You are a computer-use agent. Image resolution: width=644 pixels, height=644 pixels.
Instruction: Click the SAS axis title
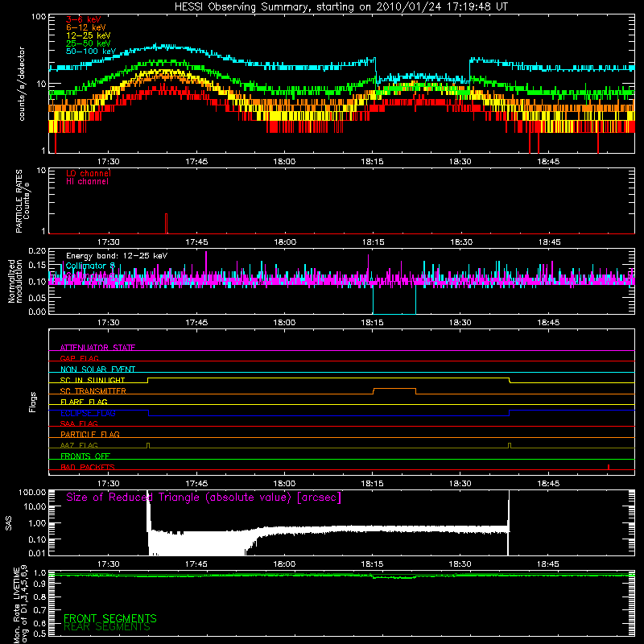(x=9, y=523)
